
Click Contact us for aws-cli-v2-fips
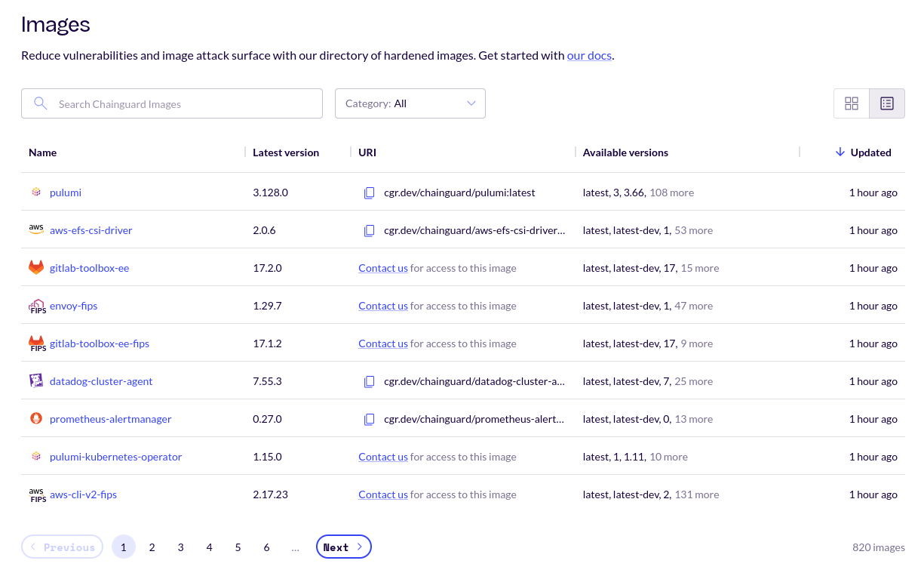pos(383,494)
